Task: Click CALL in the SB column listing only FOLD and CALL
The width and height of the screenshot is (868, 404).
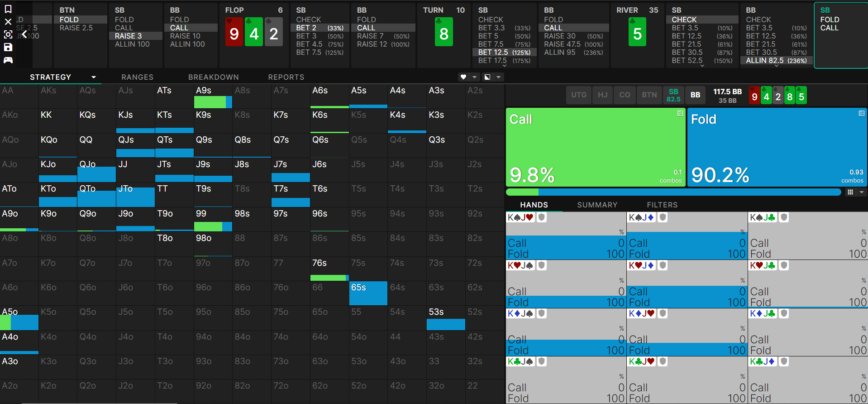Action: [x=830, y=28]
